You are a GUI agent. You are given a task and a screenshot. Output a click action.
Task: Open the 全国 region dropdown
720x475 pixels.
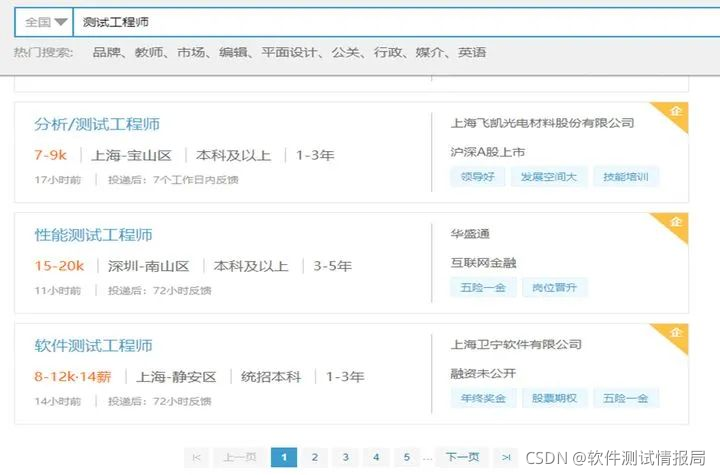coord(44,22)
